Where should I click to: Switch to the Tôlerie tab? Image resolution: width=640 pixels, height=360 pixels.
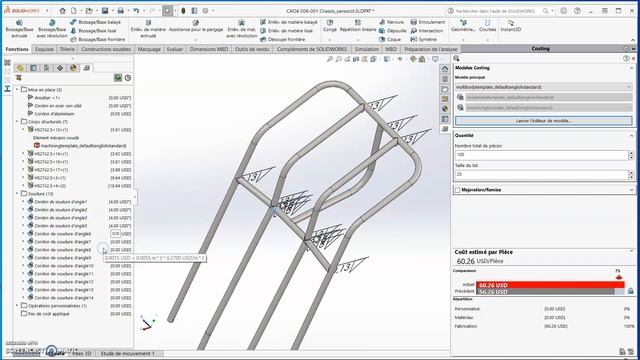click(67, 49)
